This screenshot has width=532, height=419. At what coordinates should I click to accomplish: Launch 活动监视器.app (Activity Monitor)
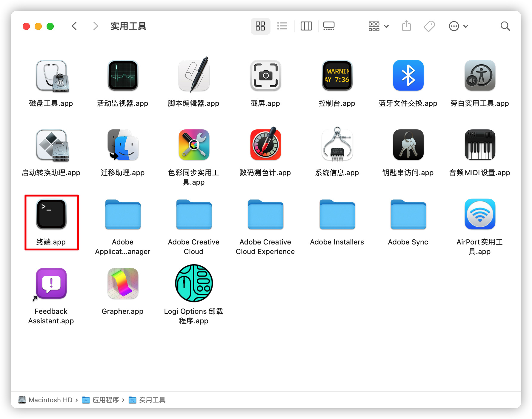[122, 75]
